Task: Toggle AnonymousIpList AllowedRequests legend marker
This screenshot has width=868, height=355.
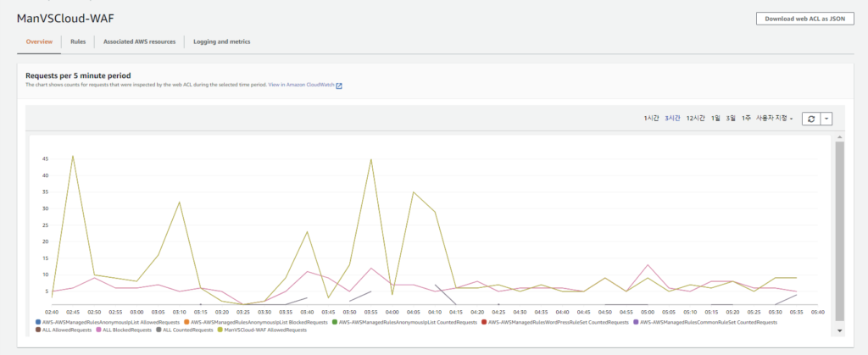Action: pyautogui.click(x=38, y=323)
